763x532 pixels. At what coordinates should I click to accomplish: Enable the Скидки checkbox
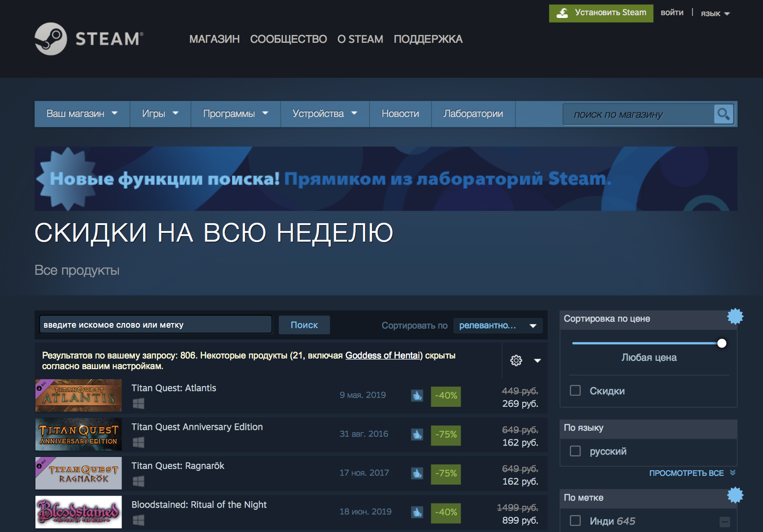575,390
